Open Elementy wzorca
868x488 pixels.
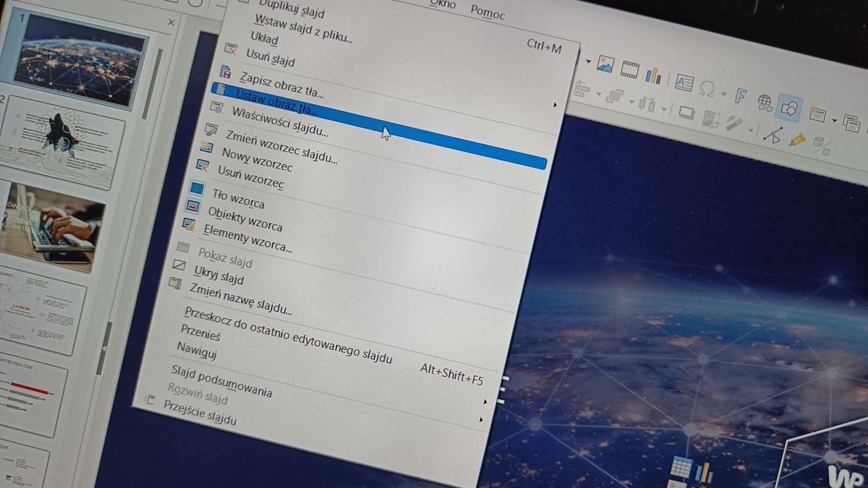[247, 239]
